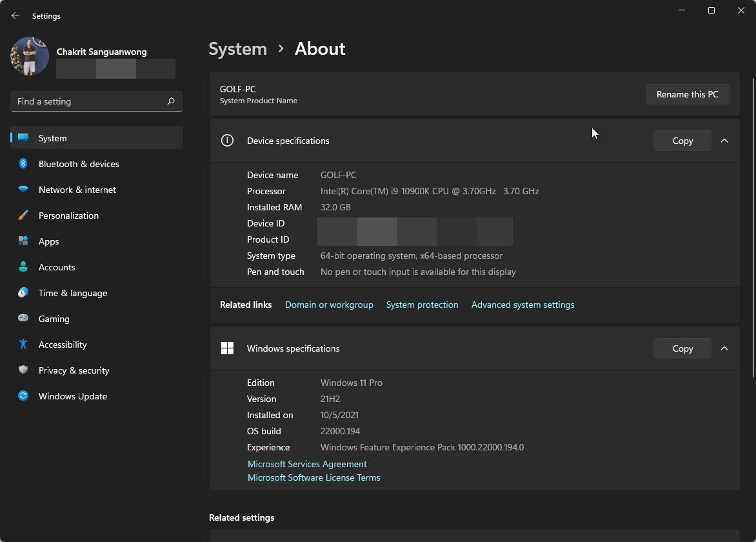Close the Settings window
This screenshot has height=542, width=756.
pos(741,10)
